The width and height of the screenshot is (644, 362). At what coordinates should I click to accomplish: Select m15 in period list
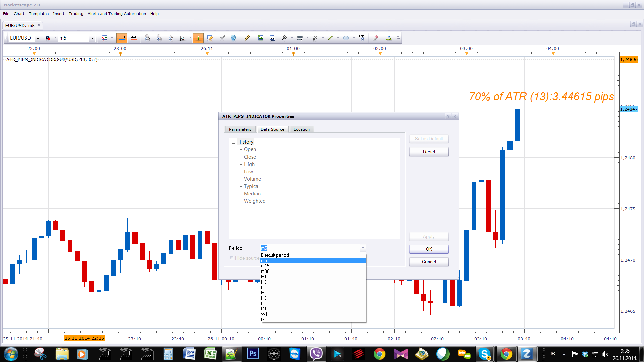click(x=313, y=266)
